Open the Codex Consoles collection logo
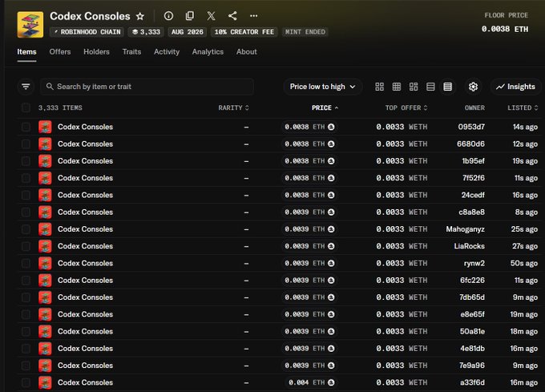This screenshot has height=392, width=545. pos(30,25)
